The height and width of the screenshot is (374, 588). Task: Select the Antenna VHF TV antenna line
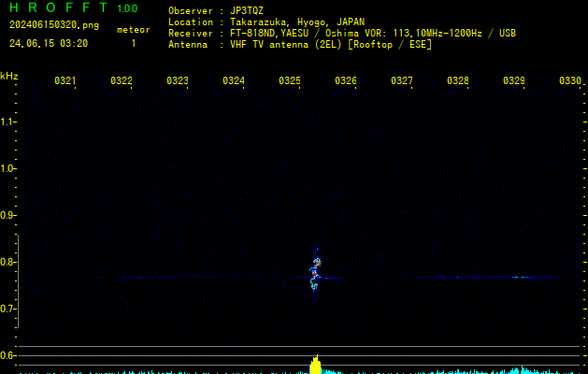(299, 44)
